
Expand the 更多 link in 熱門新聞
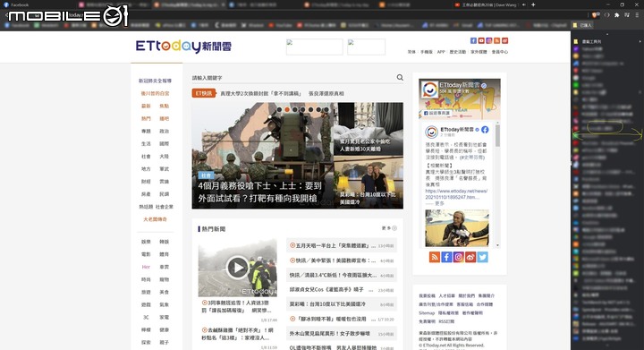click(389, 228)
